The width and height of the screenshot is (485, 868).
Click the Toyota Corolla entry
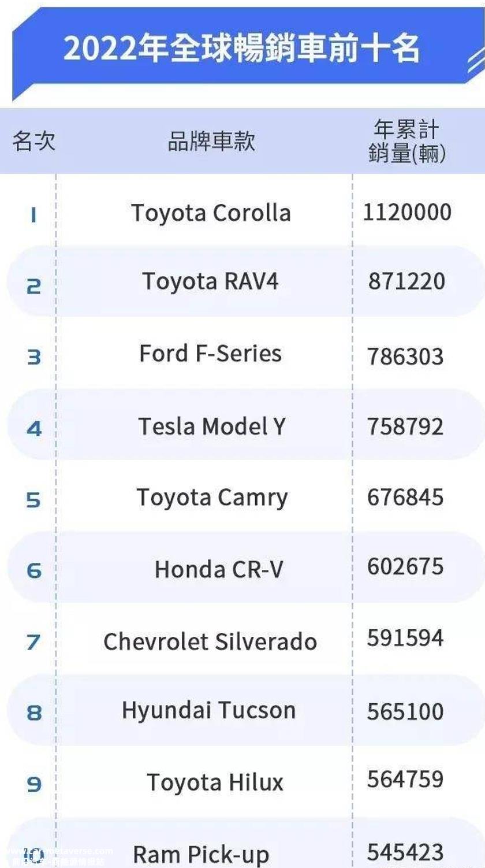[211, 213]
